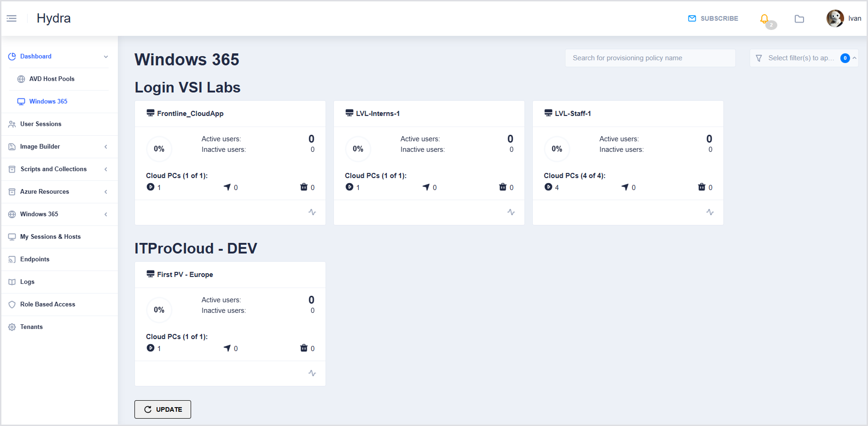Open activity graph for LVL-Staff-1

coord(710,212)
